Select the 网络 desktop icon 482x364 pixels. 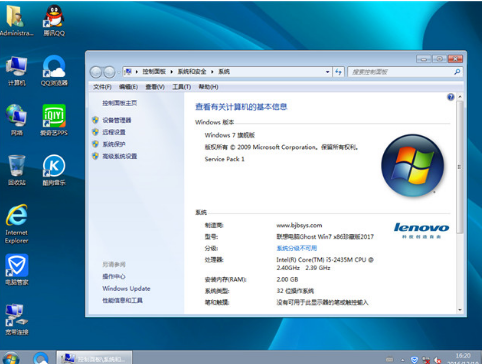(16, 120)
